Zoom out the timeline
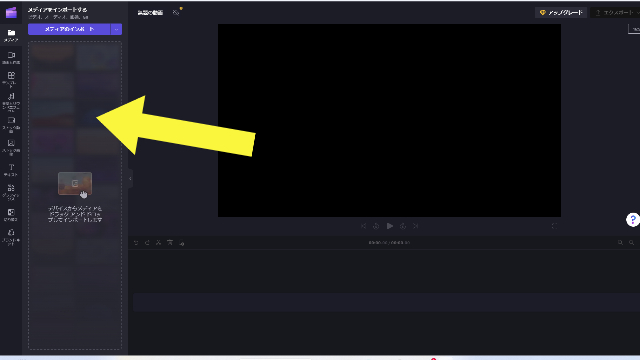This screenshot has width=640, height=360. coord(620,242)
